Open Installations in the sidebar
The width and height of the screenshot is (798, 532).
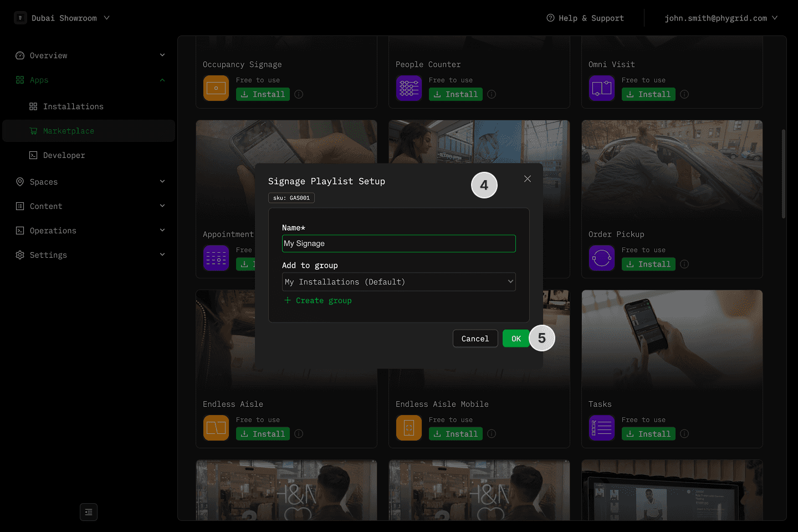point(89,106)
